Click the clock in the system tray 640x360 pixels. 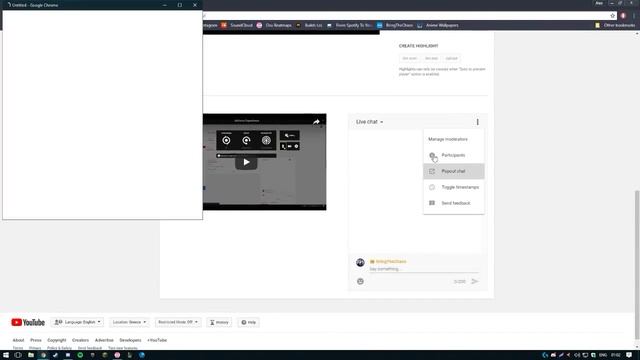tap(616, 355)
